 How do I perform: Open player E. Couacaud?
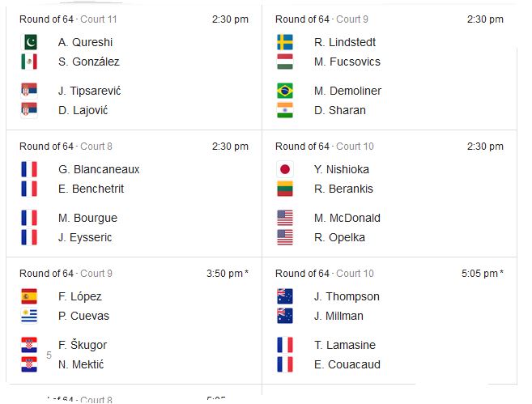[x=347, y=364]
